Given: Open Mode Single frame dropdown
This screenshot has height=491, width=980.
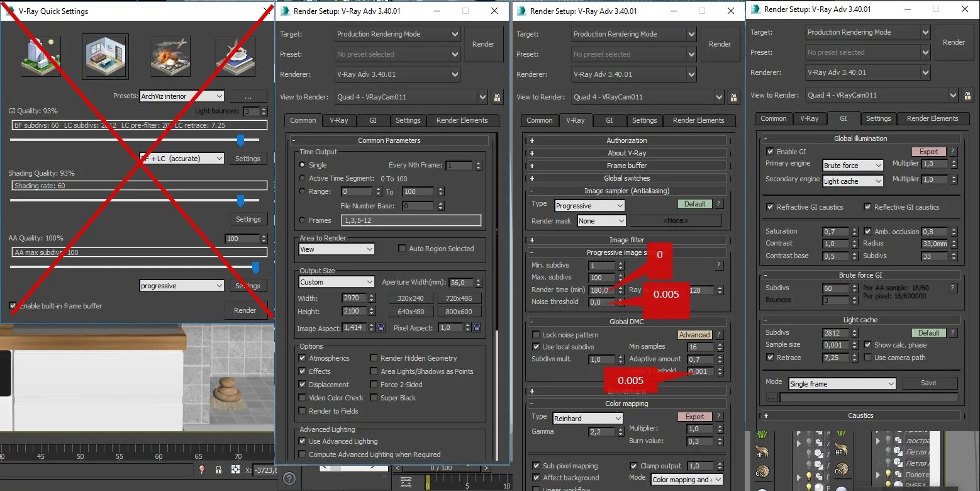Looking at the screenshot, I should point(842,384).
